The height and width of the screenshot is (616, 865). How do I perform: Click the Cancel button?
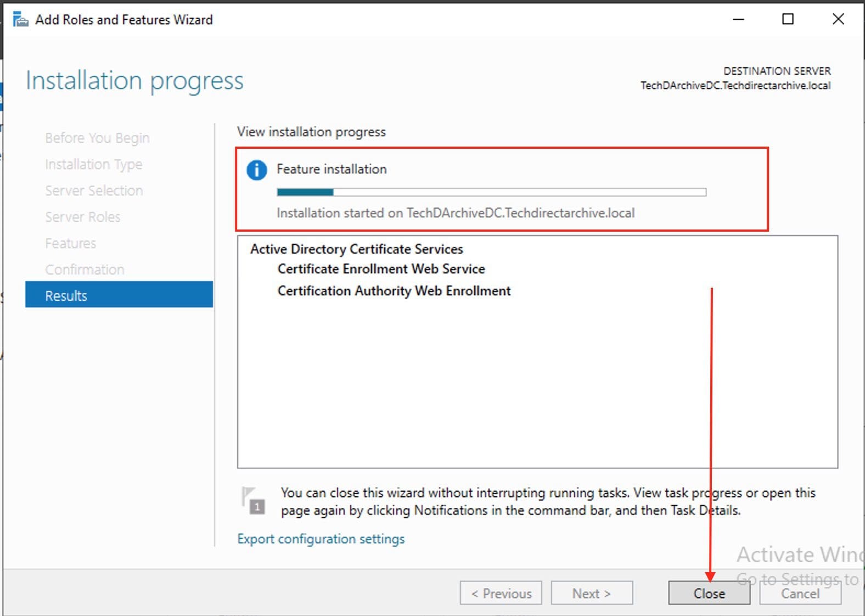[800, 593]
